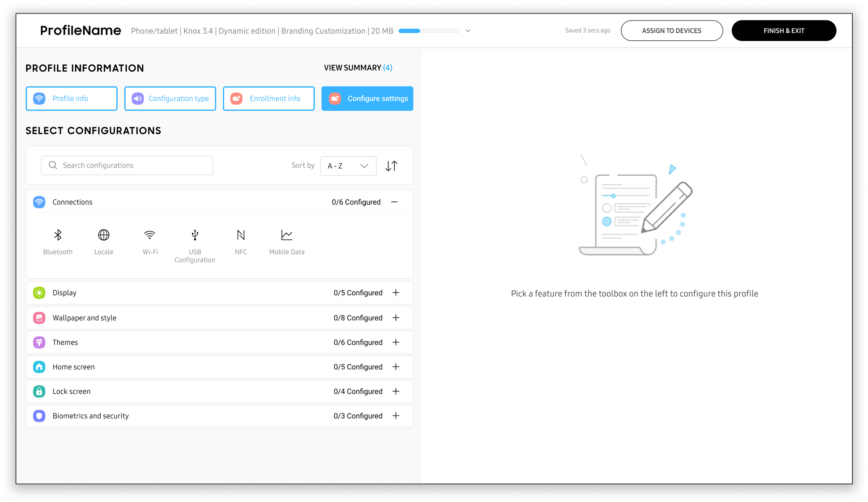Open the Mobile Data chart icon
Screen dimensions: 868x502
point(286,235)
